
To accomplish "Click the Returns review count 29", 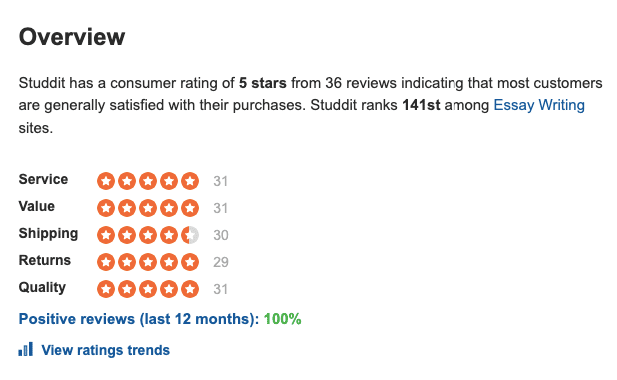I will [221, 262].
